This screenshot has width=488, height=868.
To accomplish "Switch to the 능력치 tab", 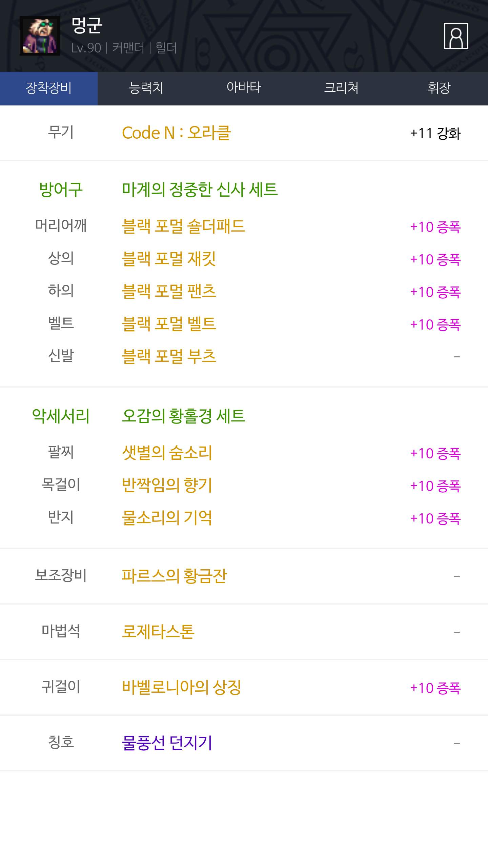I will pyautogui.click(x=146, y=88).
